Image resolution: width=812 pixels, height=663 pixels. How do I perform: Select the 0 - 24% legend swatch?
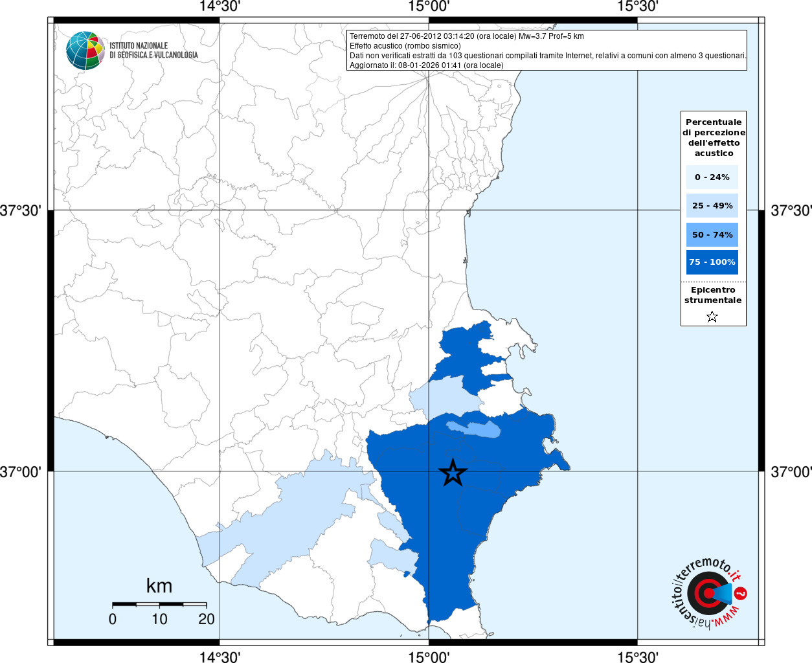click(x=712, y=177)
